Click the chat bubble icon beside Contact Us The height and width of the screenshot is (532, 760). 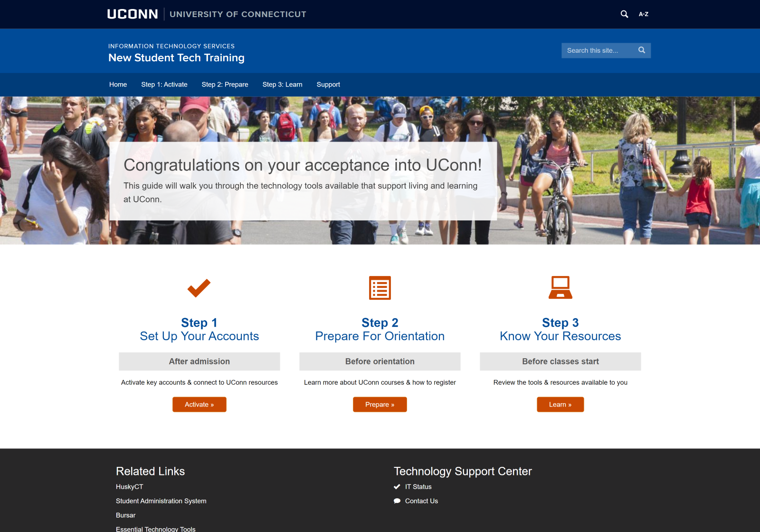[x=397, y=501]
